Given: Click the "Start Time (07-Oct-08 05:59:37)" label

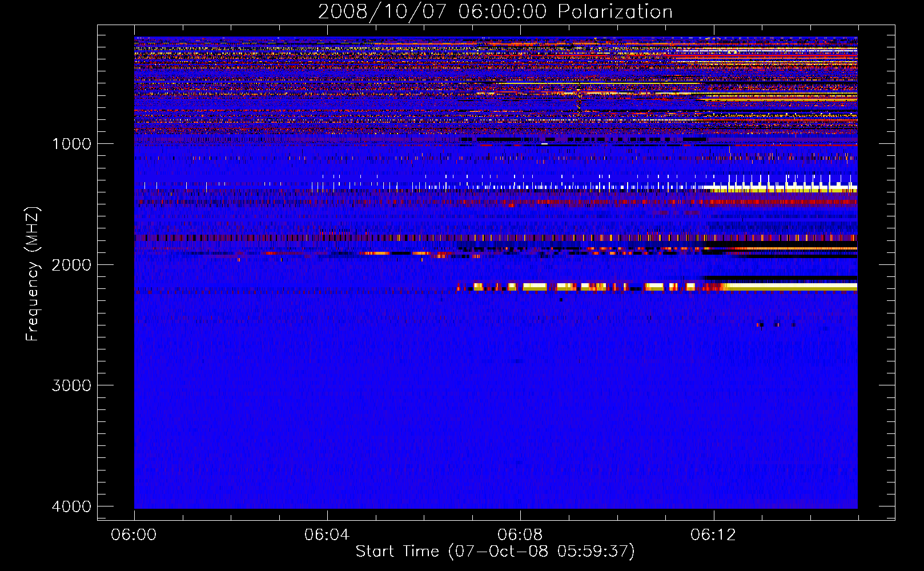Looking at the screenshot, I should [495, 552].
